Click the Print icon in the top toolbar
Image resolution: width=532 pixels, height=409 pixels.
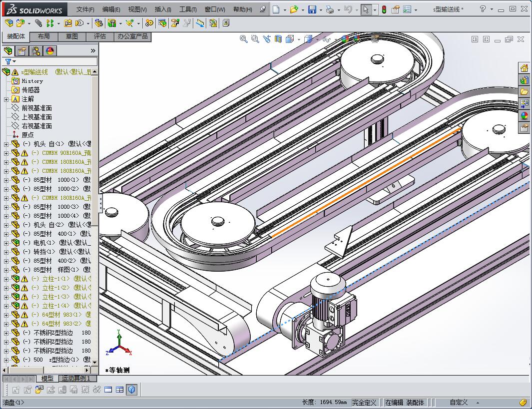click(x=330, y=9)
